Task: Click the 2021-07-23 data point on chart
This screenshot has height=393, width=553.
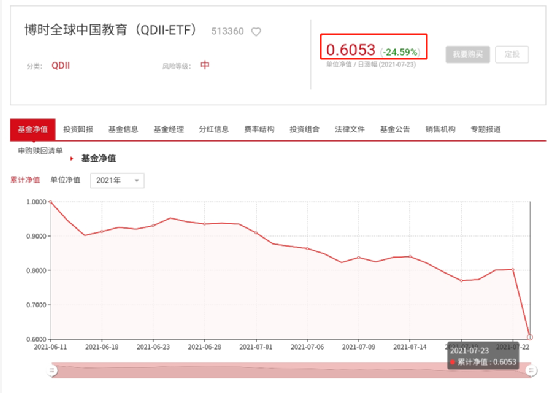Action: tap(530, 337)
